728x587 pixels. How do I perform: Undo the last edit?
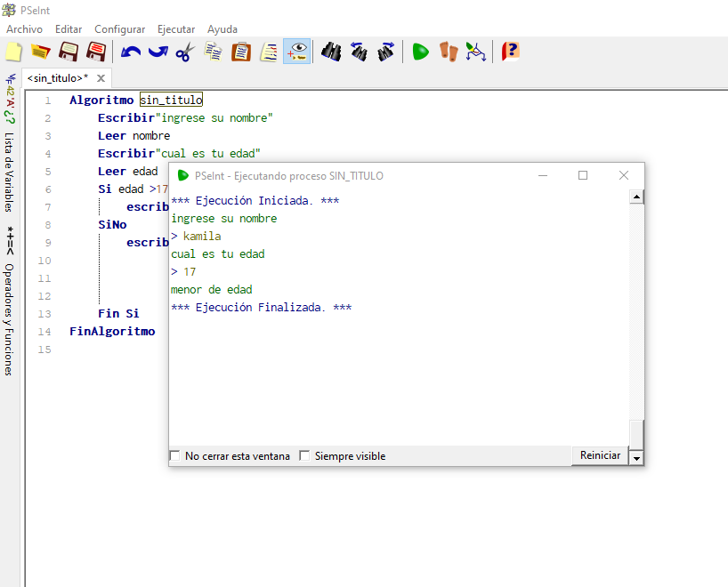131,52
